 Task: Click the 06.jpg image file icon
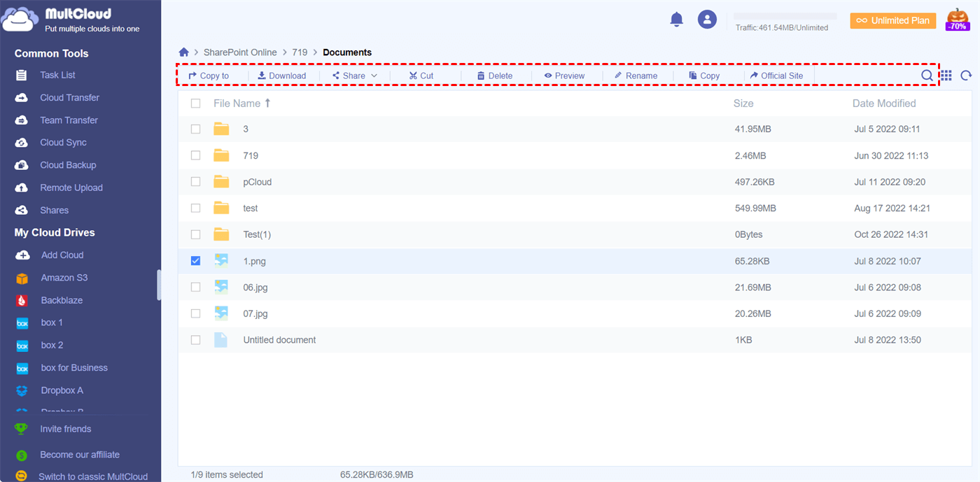pyautogui.click(x=221, y=287)
